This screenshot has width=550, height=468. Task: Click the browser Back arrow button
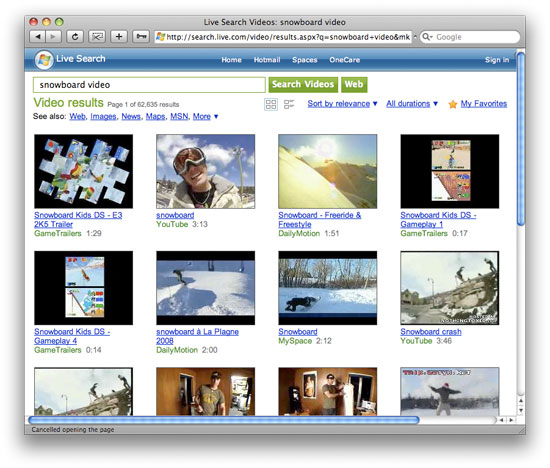38,37
